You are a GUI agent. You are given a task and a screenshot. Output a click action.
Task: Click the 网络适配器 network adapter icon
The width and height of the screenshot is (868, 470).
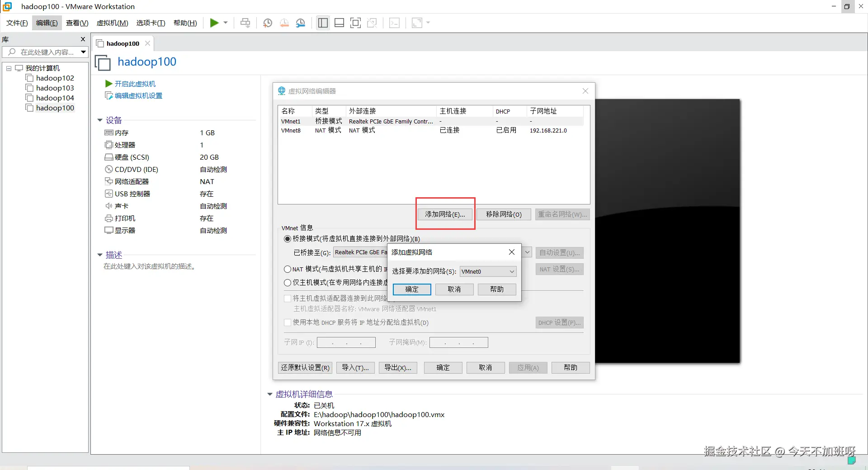tap(109, 181)
